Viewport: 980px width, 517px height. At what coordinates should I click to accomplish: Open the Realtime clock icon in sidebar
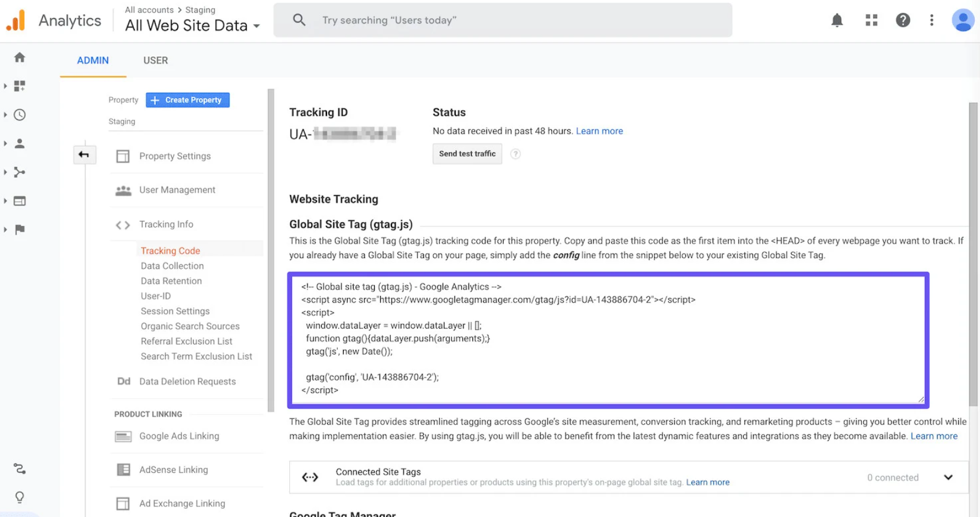coord(19,115)
